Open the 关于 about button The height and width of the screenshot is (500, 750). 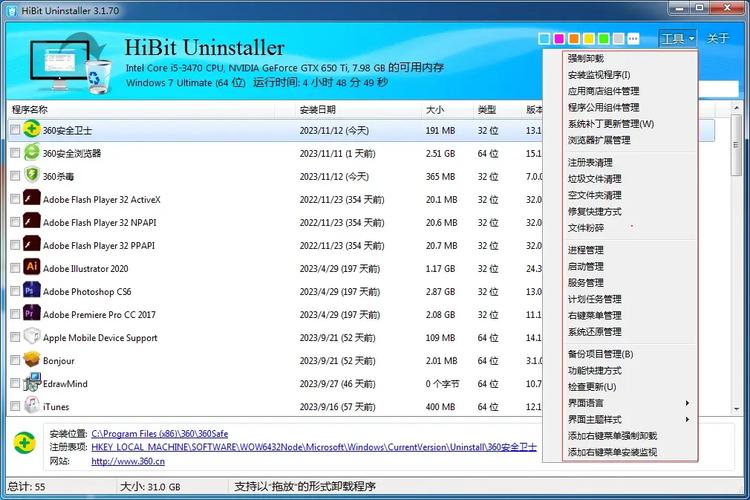[717, 38]
